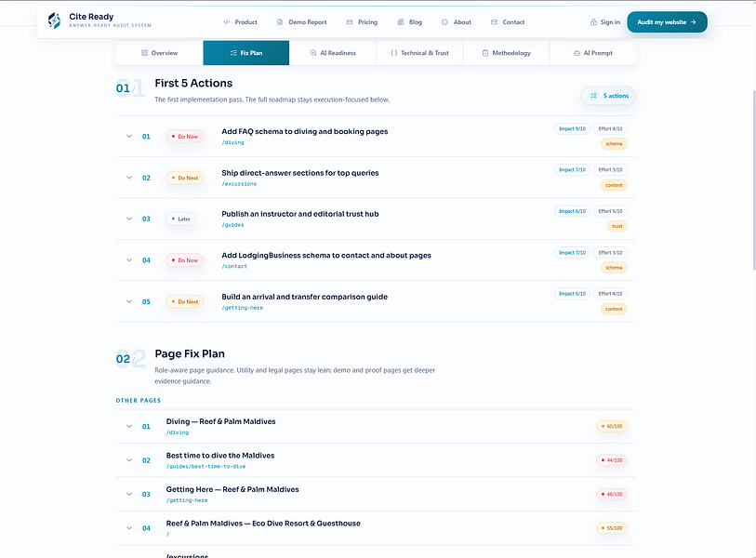Click the Blog icon in the navigation
The image size is (756, 558).
point(401,22)
